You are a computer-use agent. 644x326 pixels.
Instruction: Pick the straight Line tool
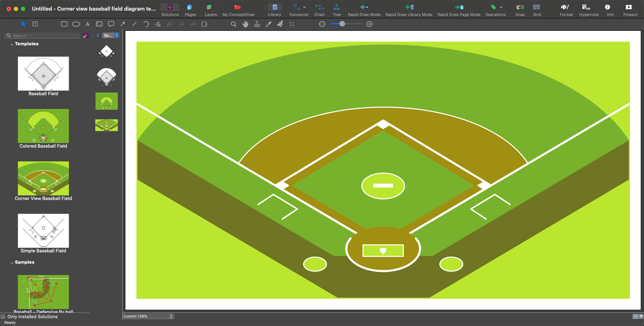point(134,24)
